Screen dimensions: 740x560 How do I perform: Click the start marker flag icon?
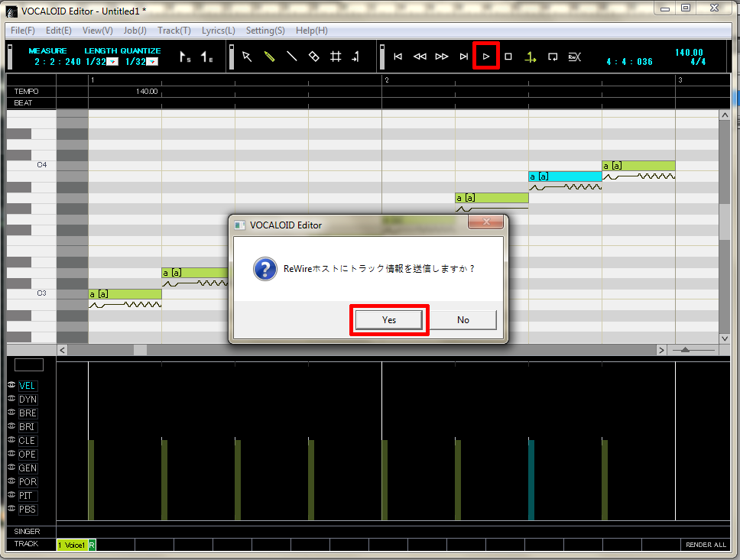coord(186,57)
